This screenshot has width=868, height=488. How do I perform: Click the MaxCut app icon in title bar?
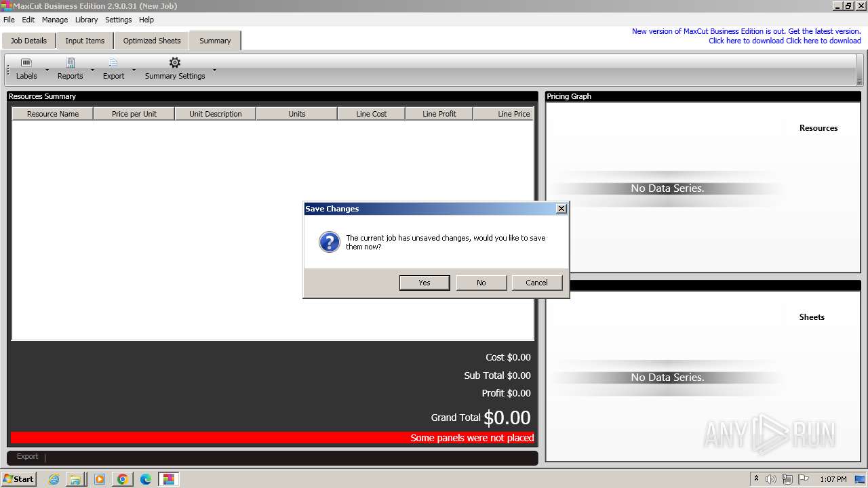pyautogui.click(x=6, y=6)
